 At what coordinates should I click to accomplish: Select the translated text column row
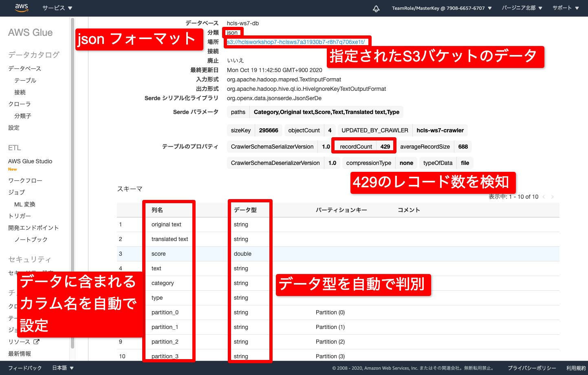point(338,239)
